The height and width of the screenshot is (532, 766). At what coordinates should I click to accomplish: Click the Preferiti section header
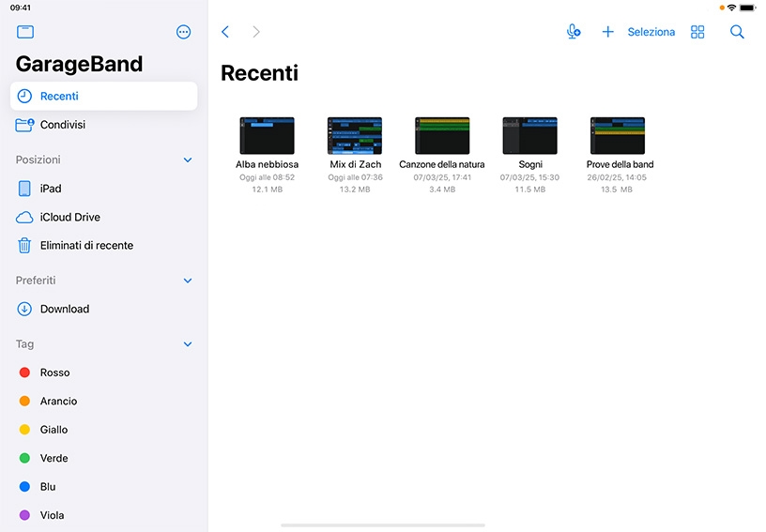36,281
